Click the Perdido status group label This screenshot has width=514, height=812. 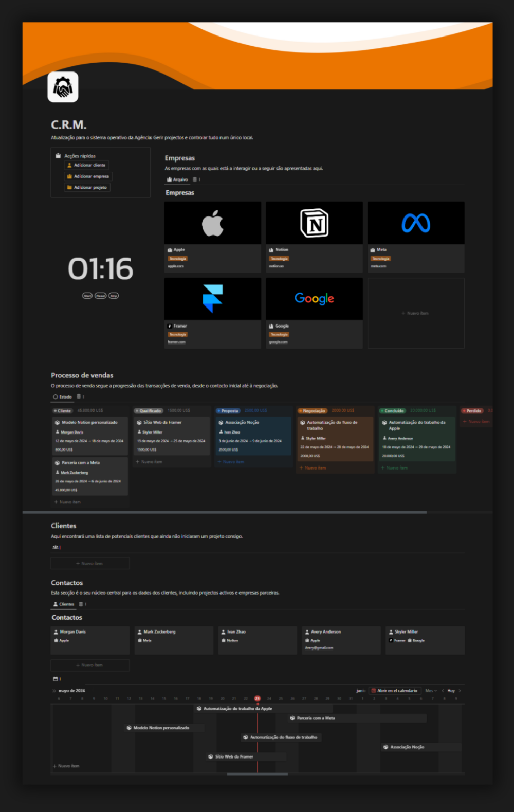point(472,410)
